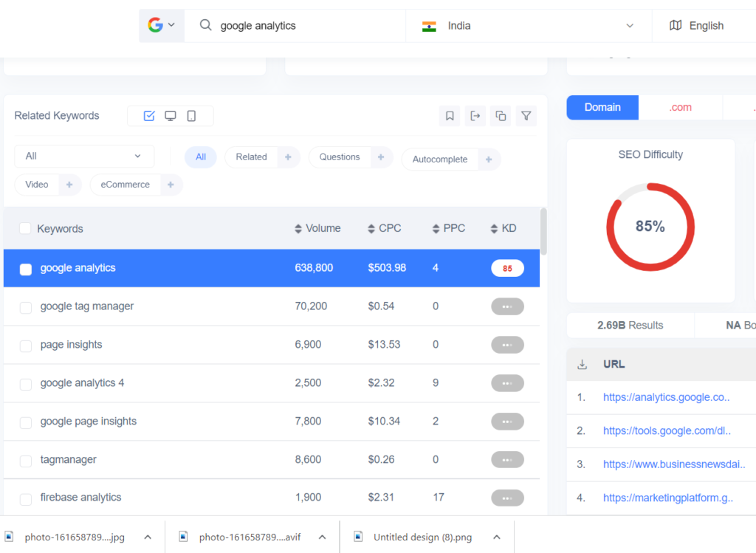Image resolution: width=756 pixels, height=553 pixels.
Task: Tick the 'google analytics 4' checkbox
Action: click(26, 384)
